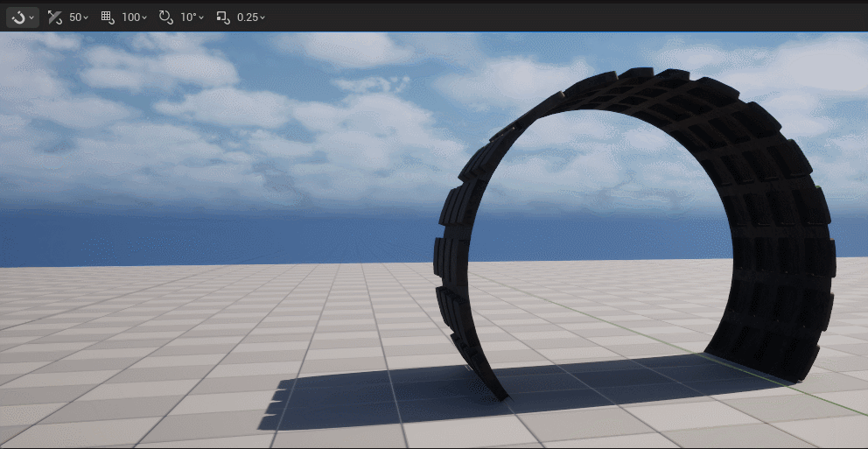Open the surface snapping value 50 dropdown
The width and height of the screenshot is (868, 449).
(79, 18)
